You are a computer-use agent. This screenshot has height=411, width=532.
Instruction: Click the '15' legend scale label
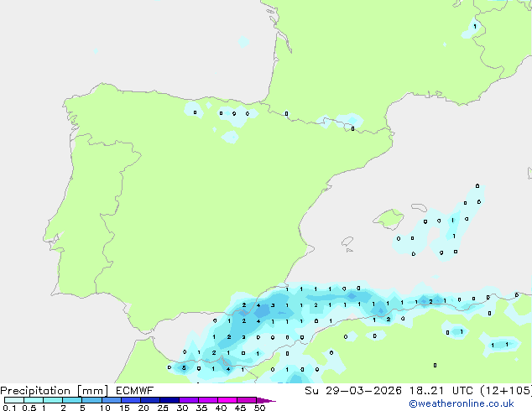coord(124,408)
